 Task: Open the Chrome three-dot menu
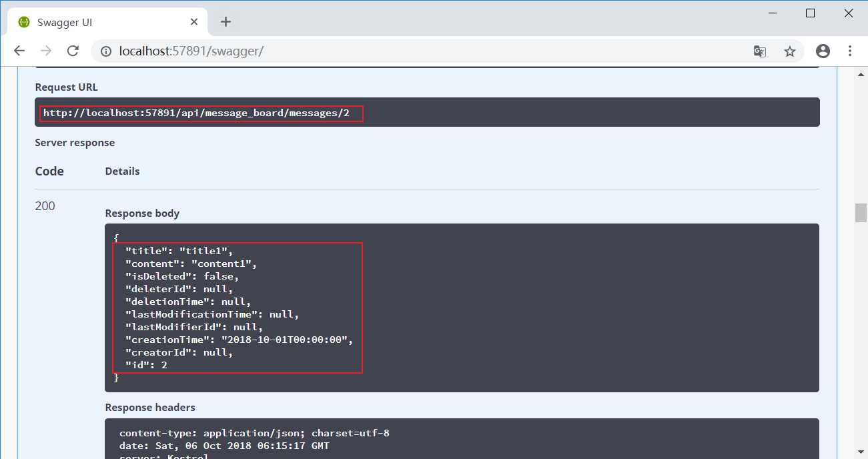[850, 51]
